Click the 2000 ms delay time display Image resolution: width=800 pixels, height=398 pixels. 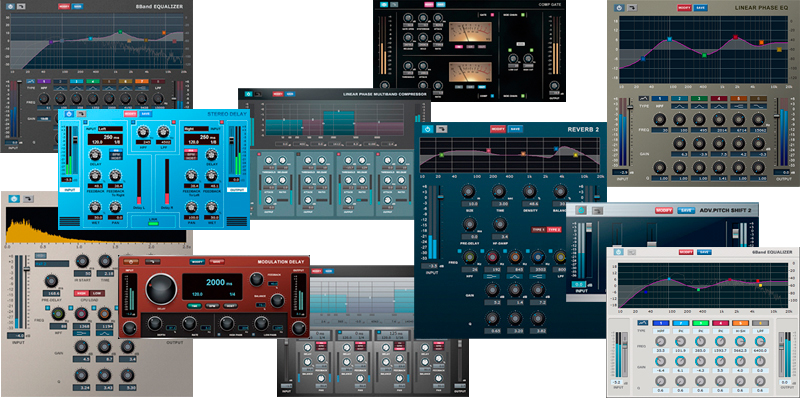(219, 283)
